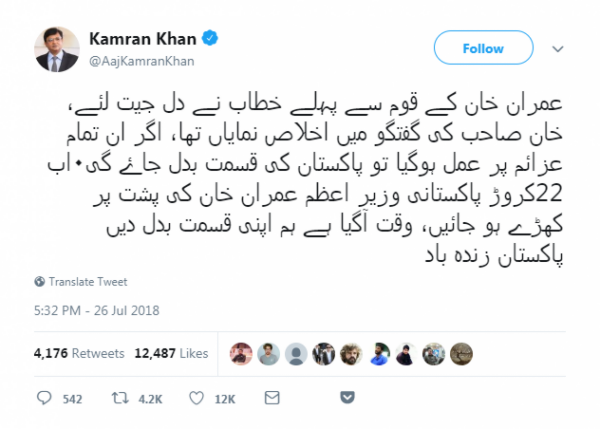Open direct message envelope icon

pyautogui.click(x=272, y=398)
